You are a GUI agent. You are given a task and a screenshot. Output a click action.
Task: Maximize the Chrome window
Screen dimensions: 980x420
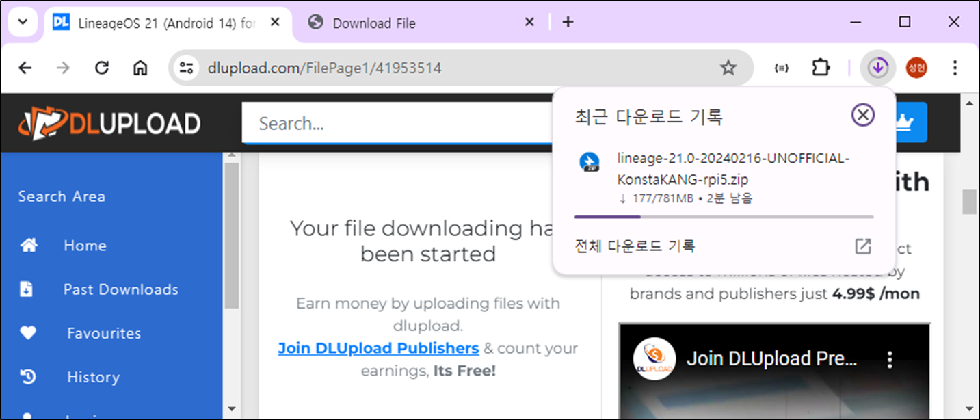(x=905, y=22)
